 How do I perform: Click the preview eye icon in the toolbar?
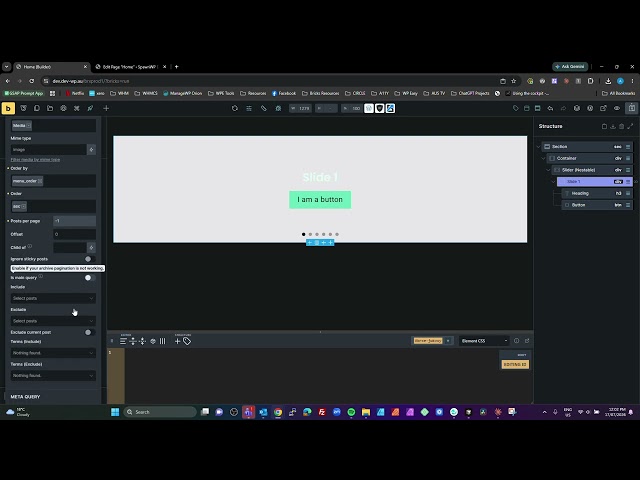(x=617, y=108)
